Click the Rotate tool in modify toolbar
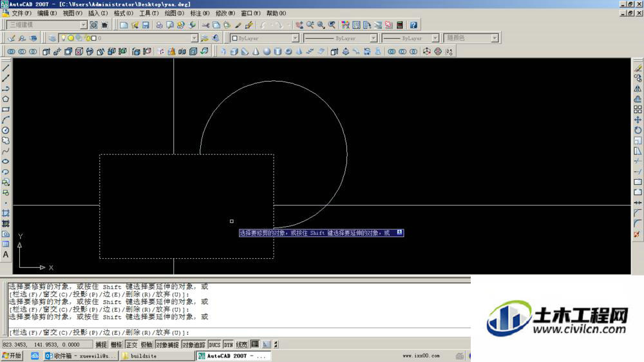 [638, 130]
